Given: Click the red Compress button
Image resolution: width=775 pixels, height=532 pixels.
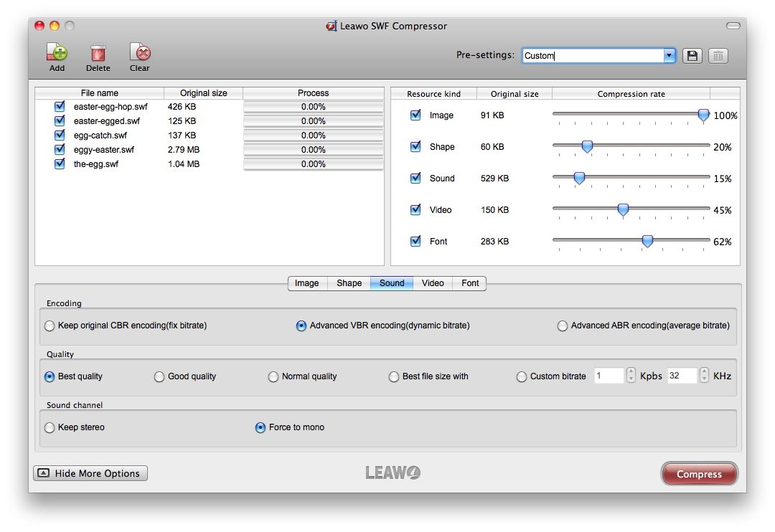Looking at the screenshot, I should pos(699,474).
